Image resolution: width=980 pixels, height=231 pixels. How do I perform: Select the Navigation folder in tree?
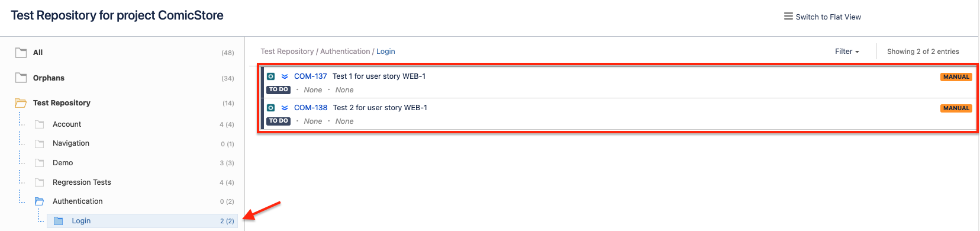[71, 143]
